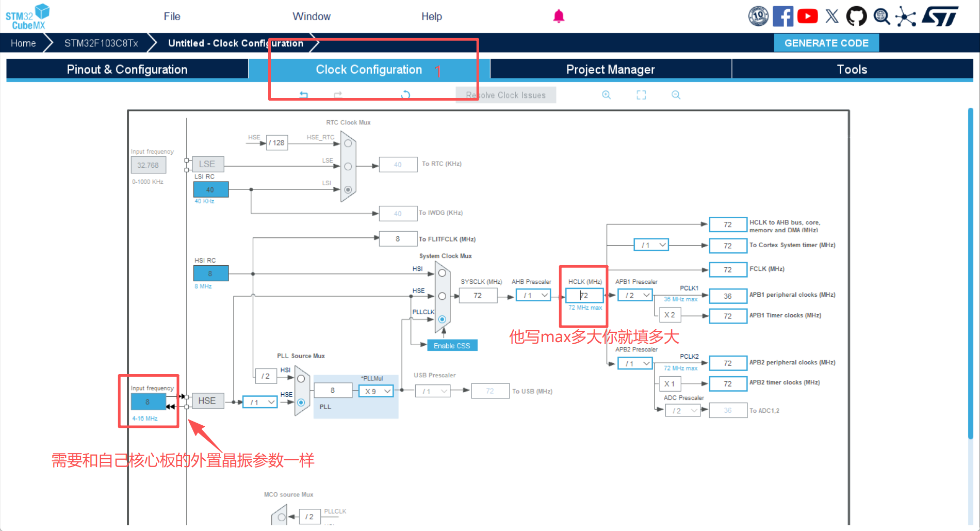Select HSI in System Clock Mux
The height and width of the screenshot is (531, 980).
coord(442,273)
